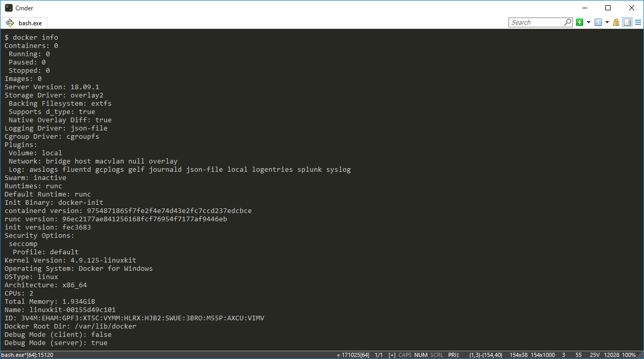Viewport: 644px width, 359px height.
Task: Click the CAPS indicator in status bar
Action: (405, 355)
